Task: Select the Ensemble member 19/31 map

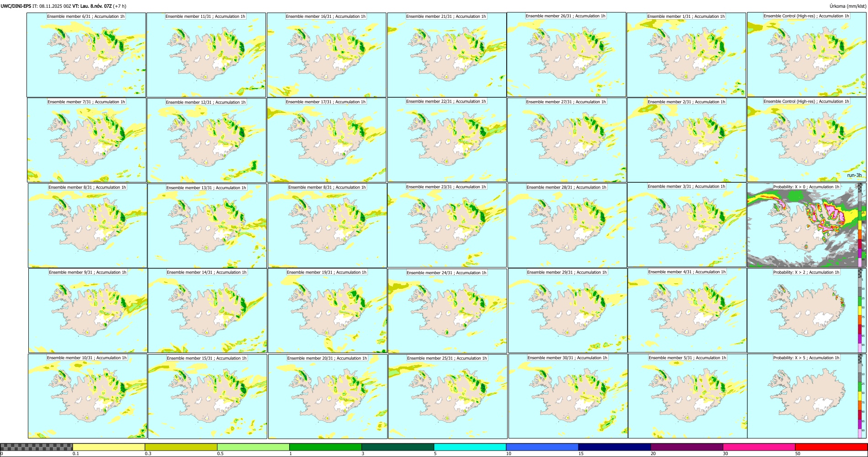Action: (x=327, y=310)
